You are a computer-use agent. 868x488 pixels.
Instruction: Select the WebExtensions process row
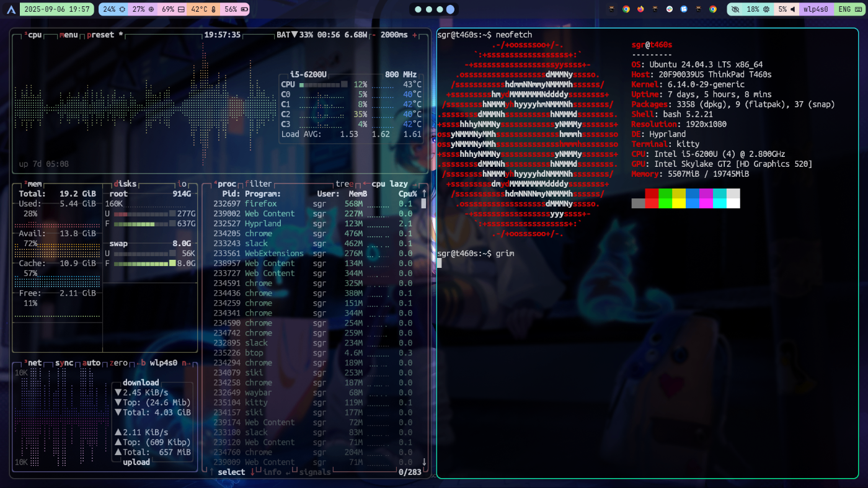(x=312, y=253)
